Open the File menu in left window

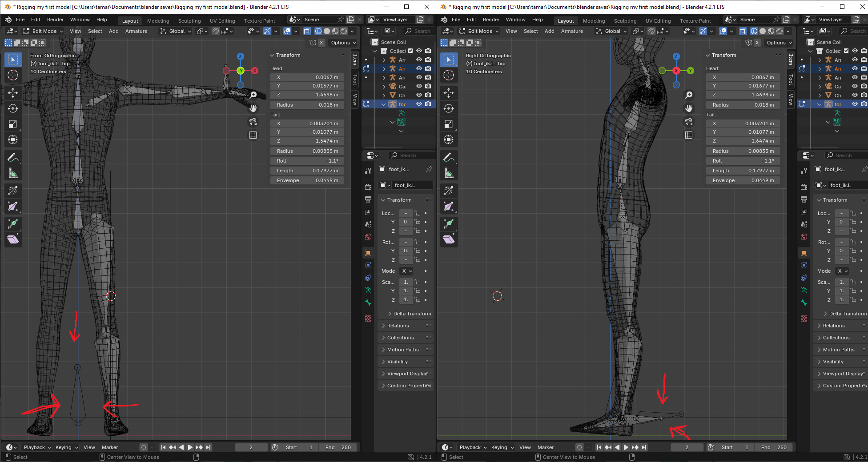tap(20, 20)
